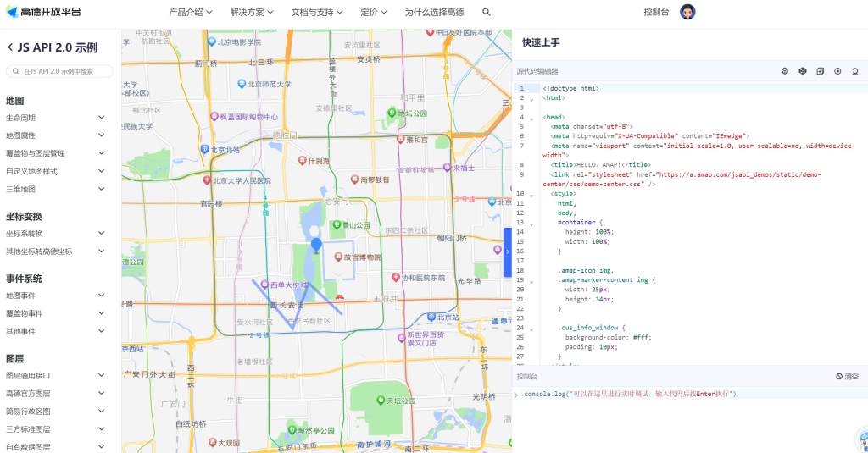Reset the code with the refresh icon
Image resolution: width=868 pixels, height=453 pixels.
click(x=854, y=71)
